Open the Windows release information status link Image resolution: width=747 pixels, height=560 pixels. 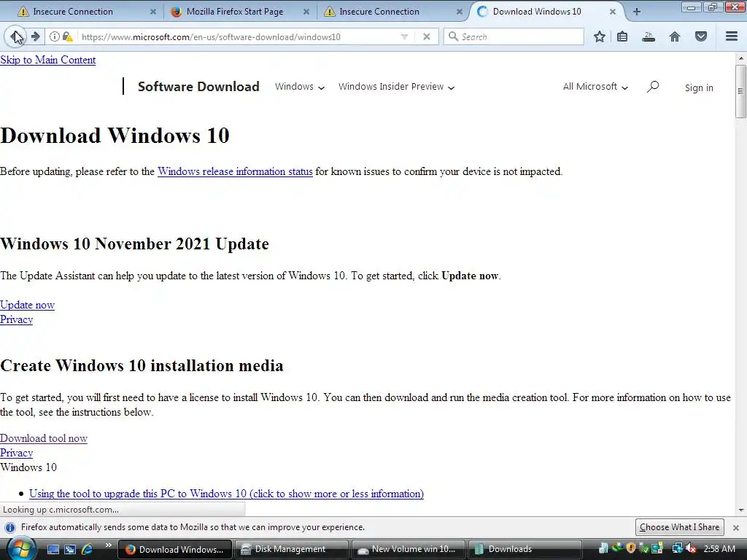click(235, 171)
